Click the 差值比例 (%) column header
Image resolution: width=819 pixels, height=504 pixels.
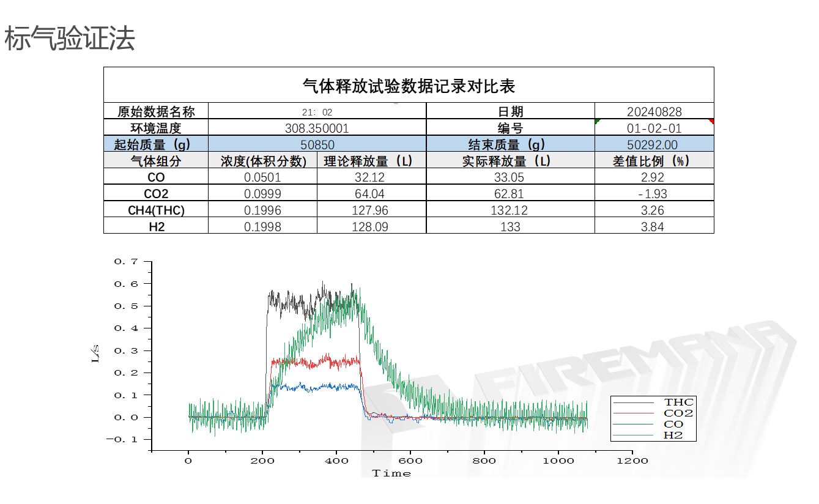coord(654,161)
